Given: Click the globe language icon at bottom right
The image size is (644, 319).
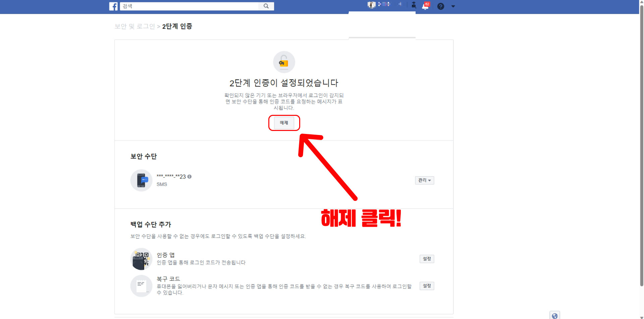Looking at the screenshot, I should (x=555, y=315).
